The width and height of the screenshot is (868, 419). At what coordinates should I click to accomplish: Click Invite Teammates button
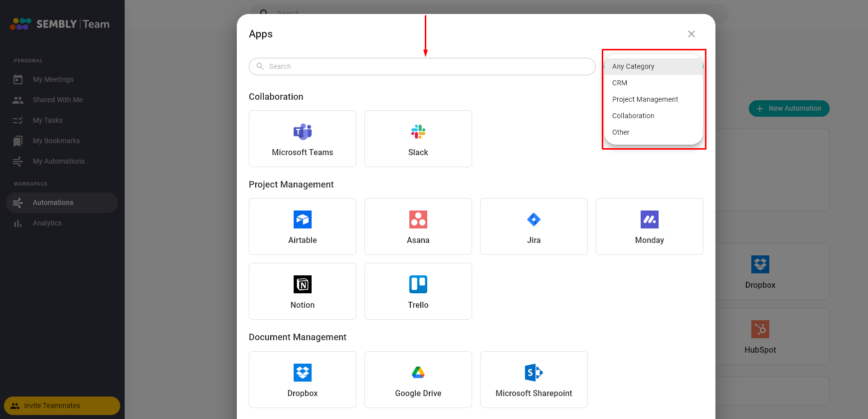pos(62,406)
